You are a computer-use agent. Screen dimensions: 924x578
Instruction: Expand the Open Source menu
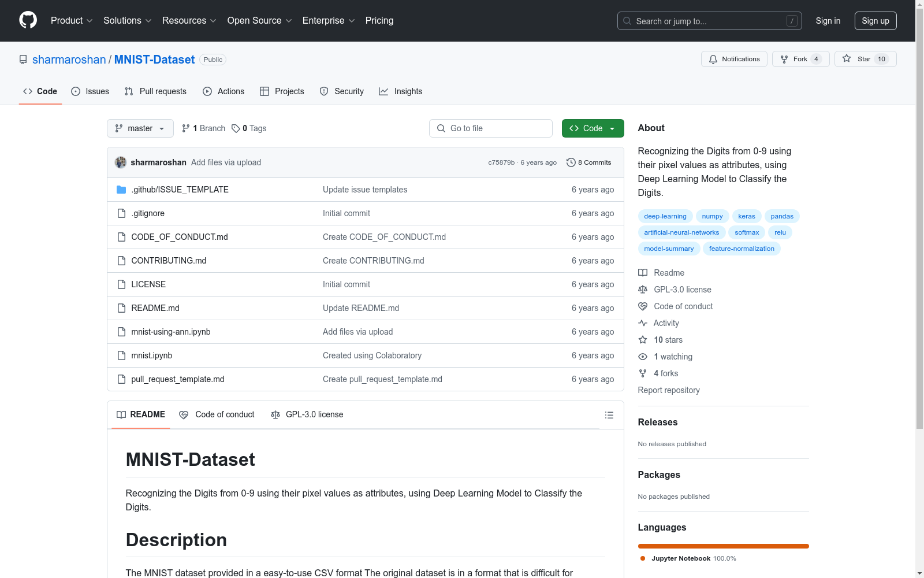click(260, 21)
